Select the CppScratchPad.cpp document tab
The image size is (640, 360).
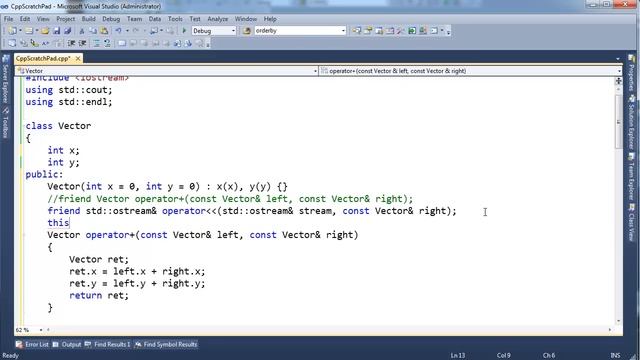(43, 58)
